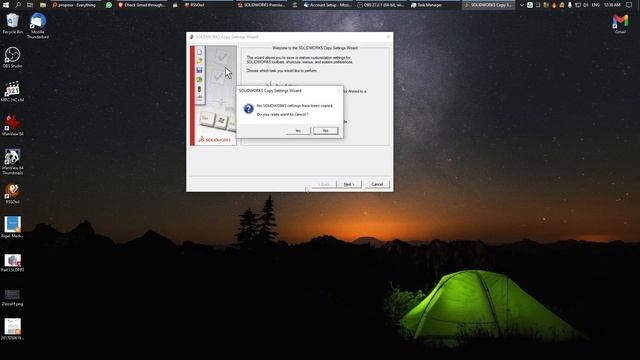Close the cancel confirmation dialog with its X

click(338, 91)
